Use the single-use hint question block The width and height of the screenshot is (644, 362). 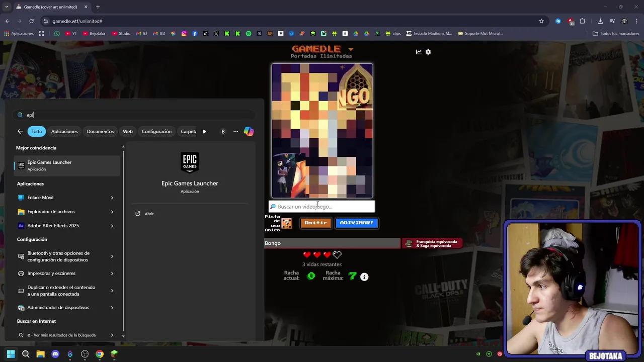pyautogui.click(x=286, y=223)
